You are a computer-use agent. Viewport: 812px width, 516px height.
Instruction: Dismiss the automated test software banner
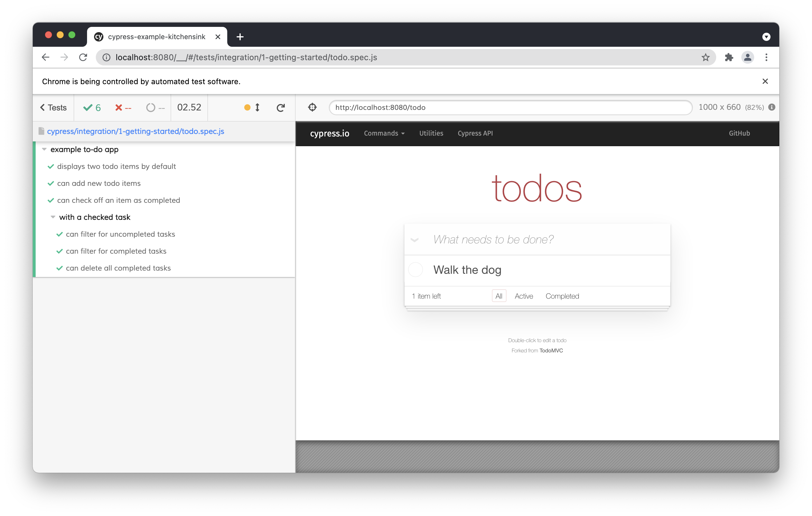coord(765,81)
